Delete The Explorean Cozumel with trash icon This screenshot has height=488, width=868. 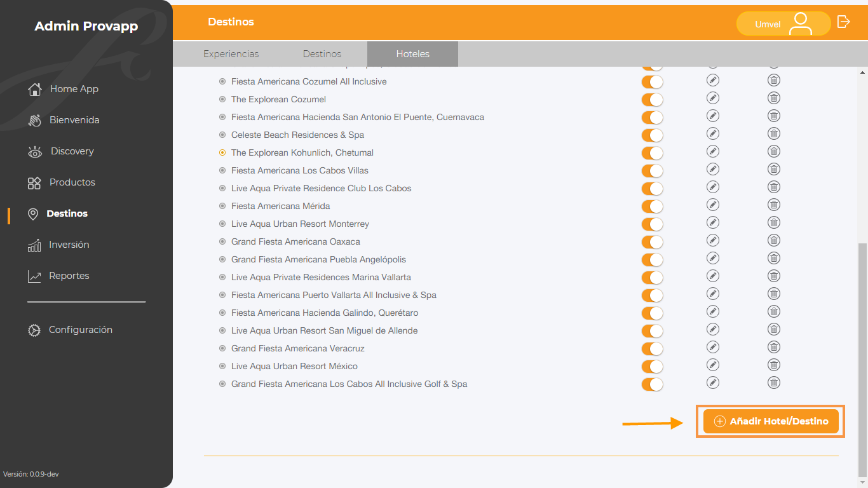pos(774,98)
